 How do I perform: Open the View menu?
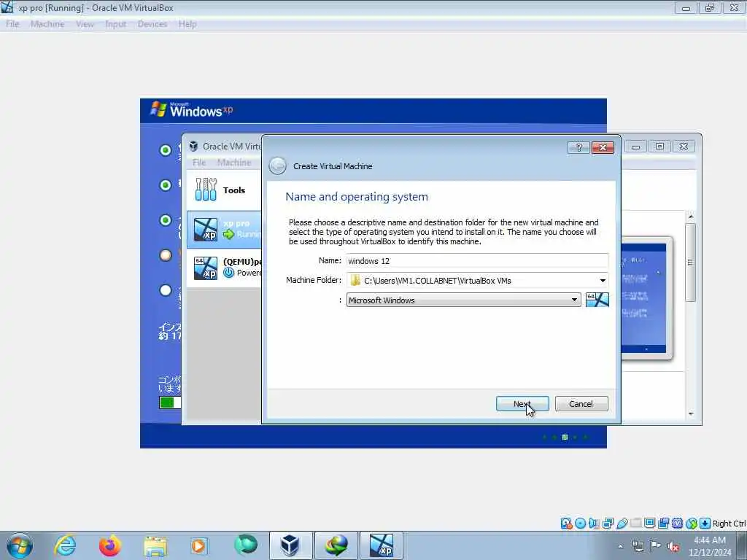(x=85, y=24)
